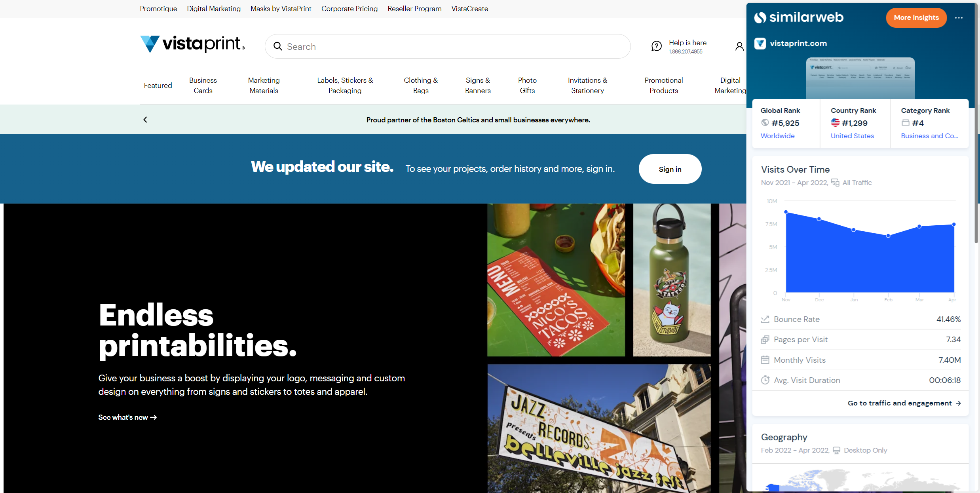Click the Monthly Visits calendar icon
This screenshot has height=493, width=980.
coord(765,360)
